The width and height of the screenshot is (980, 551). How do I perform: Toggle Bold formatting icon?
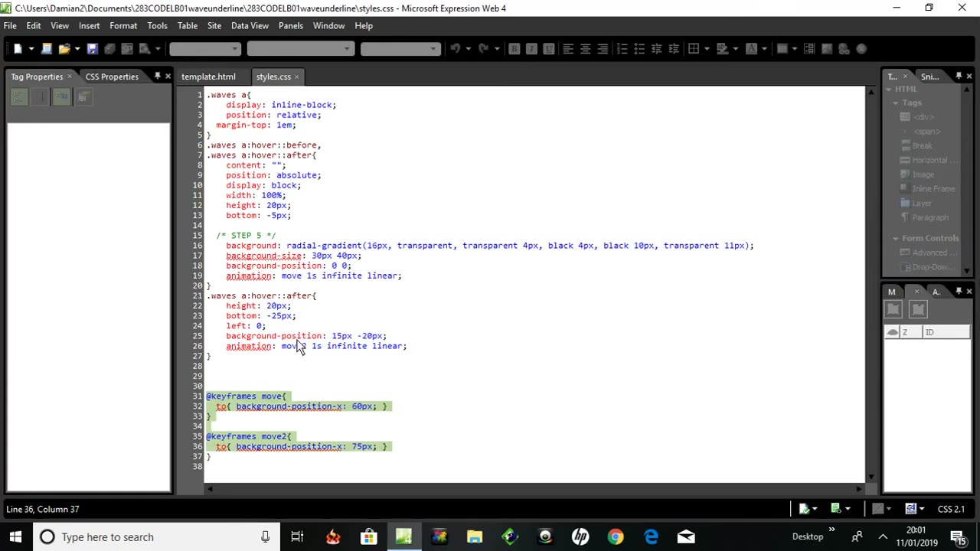(514, 49)
